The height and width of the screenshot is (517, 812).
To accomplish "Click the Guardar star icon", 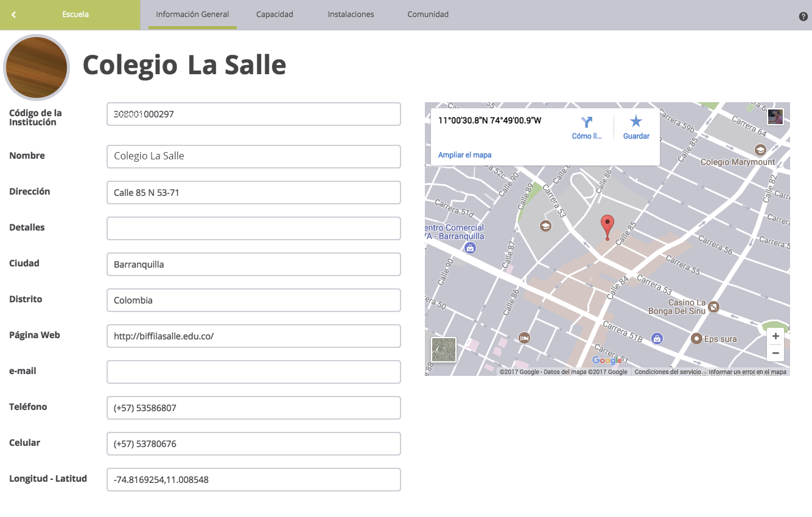I will [x=636, y=122].
